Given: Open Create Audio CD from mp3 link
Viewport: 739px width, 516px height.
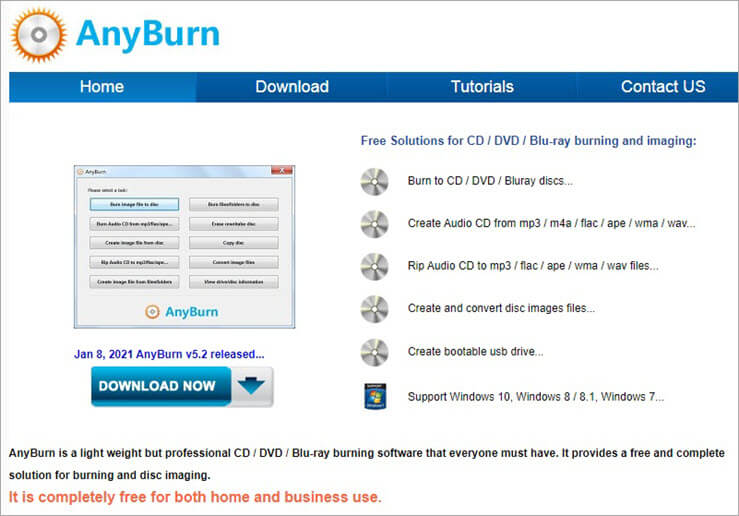Looking at the screenshot, I should (x=551, y=223).
